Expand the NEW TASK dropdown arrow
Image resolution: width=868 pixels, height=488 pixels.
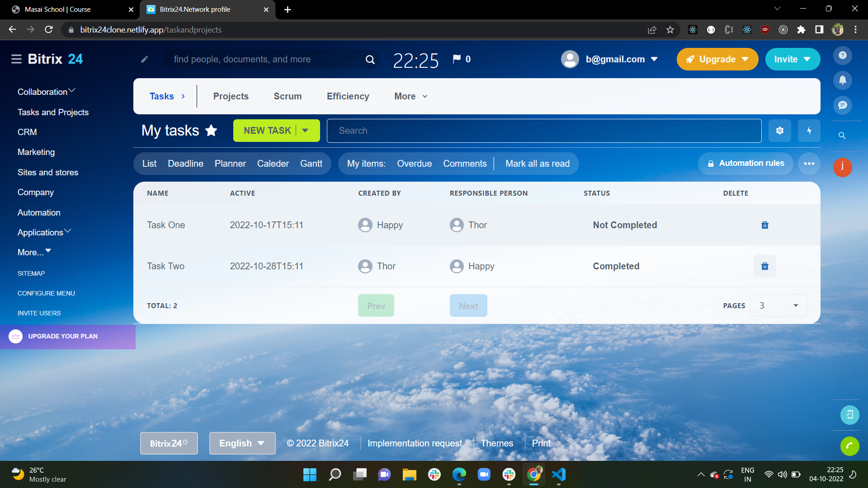click(306, 131)
